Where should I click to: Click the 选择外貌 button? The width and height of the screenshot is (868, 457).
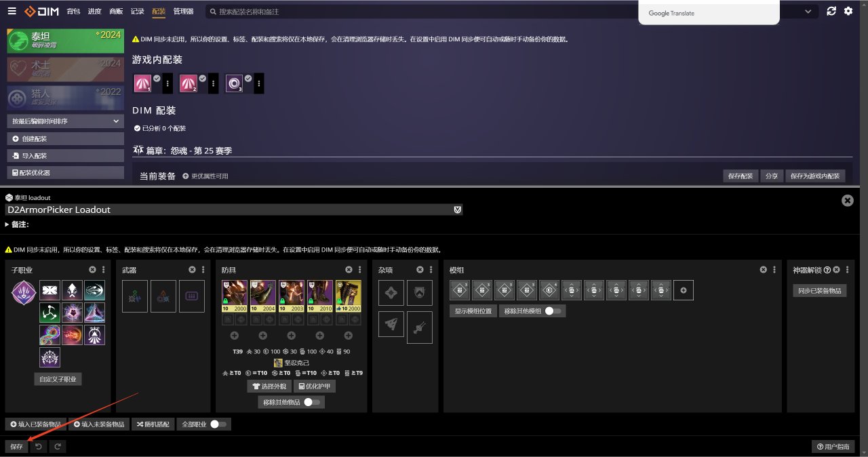tap(269, 386)
